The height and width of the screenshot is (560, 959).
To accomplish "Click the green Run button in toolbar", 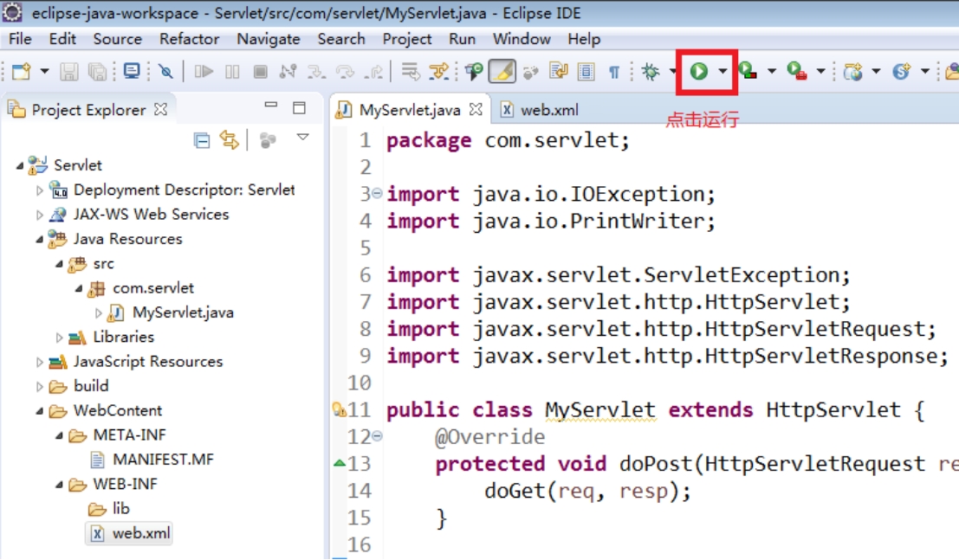I will pos(698,72).
